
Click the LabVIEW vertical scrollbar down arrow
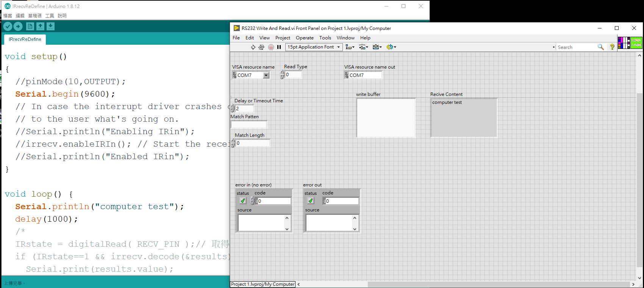640,278
